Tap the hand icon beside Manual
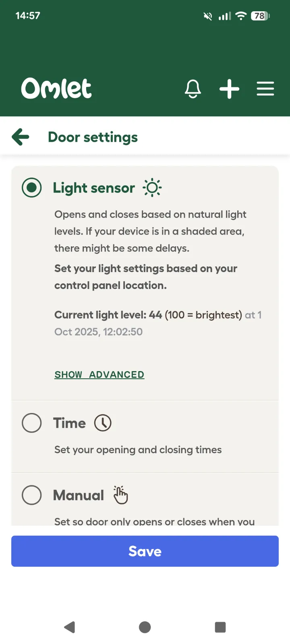Viewport: 290px width, 644px height. [120, 495]
